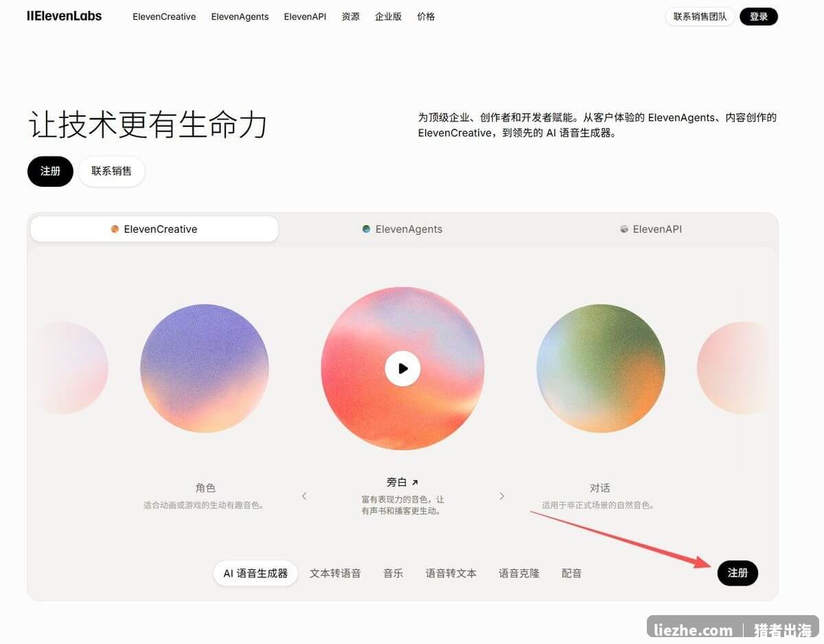Click the 让技术更有生命力 headline
Screen dimensions: 824x644
[148, 125]
